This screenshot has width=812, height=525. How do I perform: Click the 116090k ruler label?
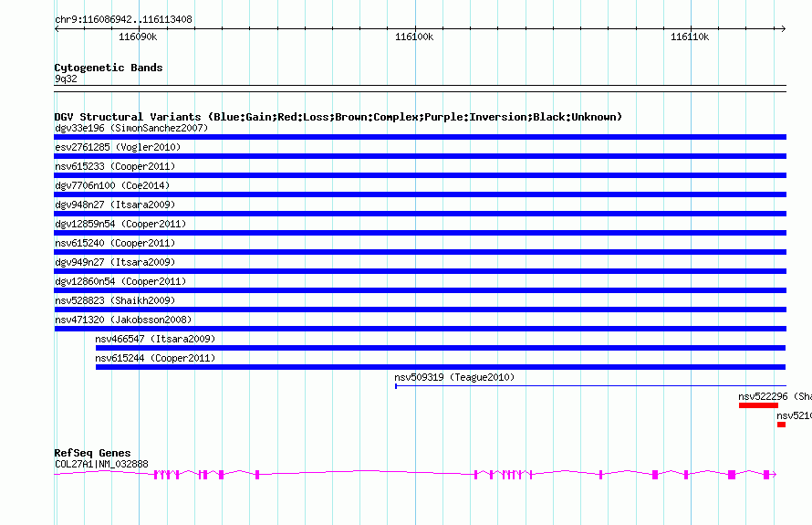pyautogui.click(x=138, y=37)
